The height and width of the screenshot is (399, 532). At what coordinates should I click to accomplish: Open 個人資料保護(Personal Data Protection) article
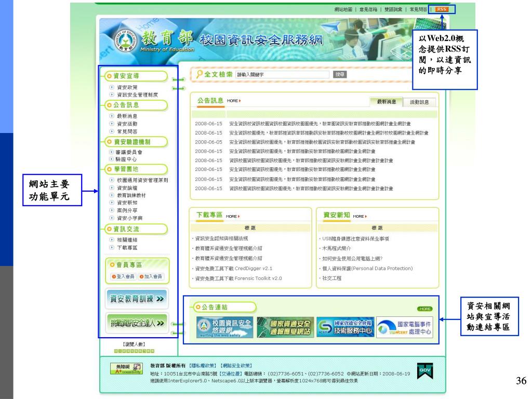[367, 269]
